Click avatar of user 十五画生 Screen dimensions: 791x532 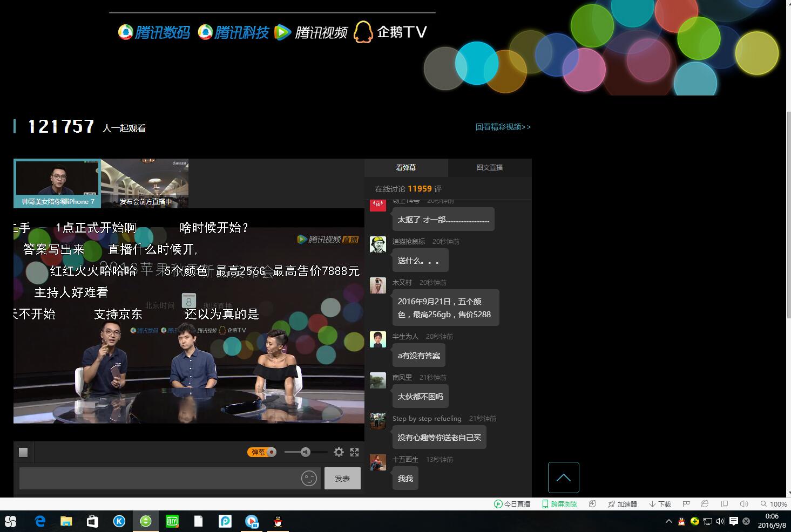378,462
